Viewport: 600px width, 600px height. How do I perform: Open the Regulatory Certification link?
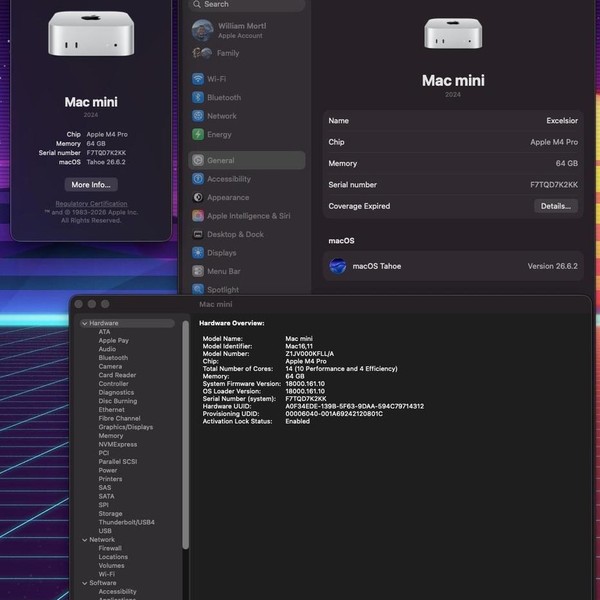[x=91, y=204]
